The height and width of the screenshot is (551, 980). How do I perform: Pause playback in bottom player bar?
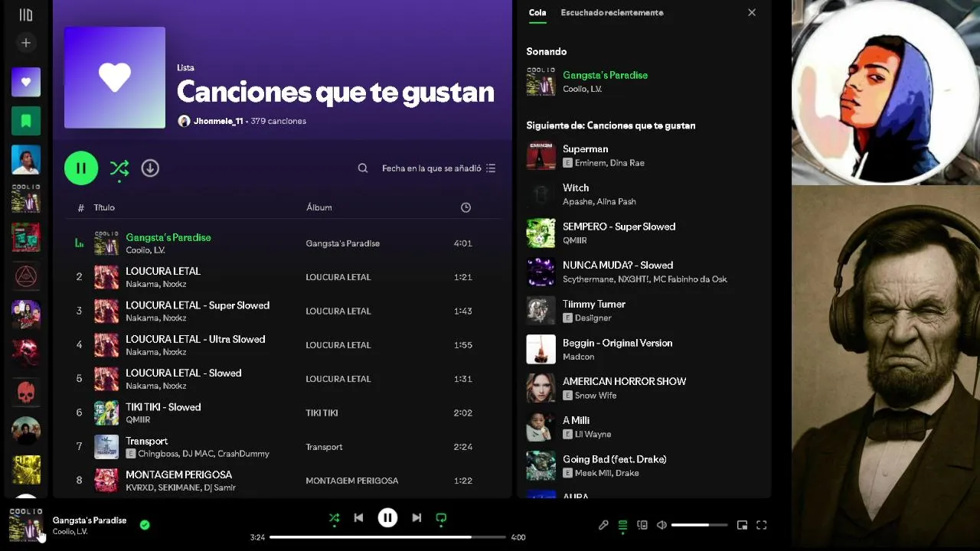387,518
